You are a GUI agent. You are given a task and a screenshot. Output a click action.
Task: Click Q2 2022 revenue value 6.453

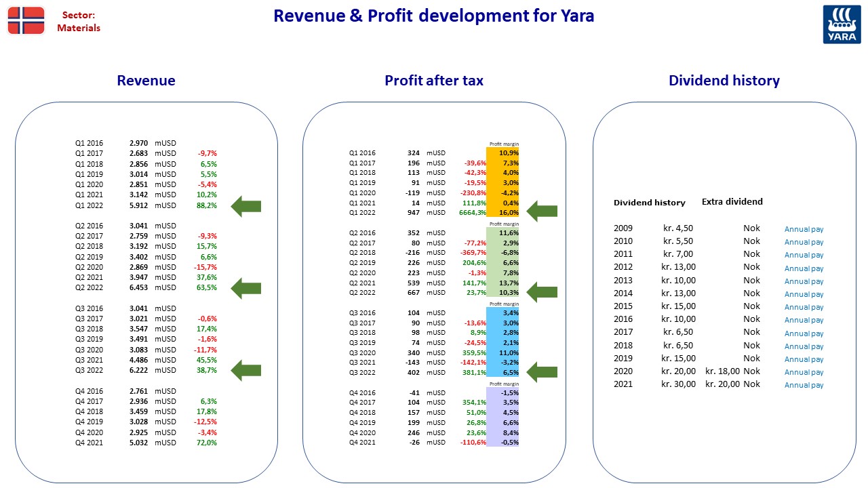[x=138, y=287]
